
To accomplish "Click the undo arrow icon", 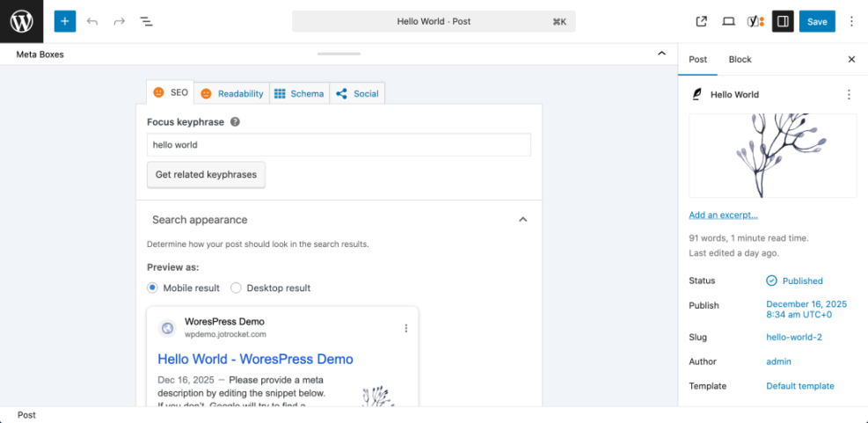I will coord(92,22).
